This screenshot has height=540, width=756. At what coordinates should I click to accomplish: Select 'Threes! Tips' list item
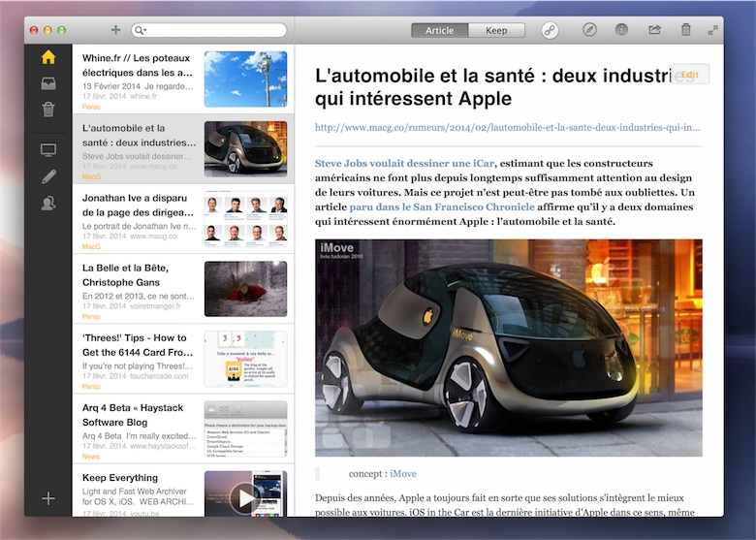click(x=183, y=359)
